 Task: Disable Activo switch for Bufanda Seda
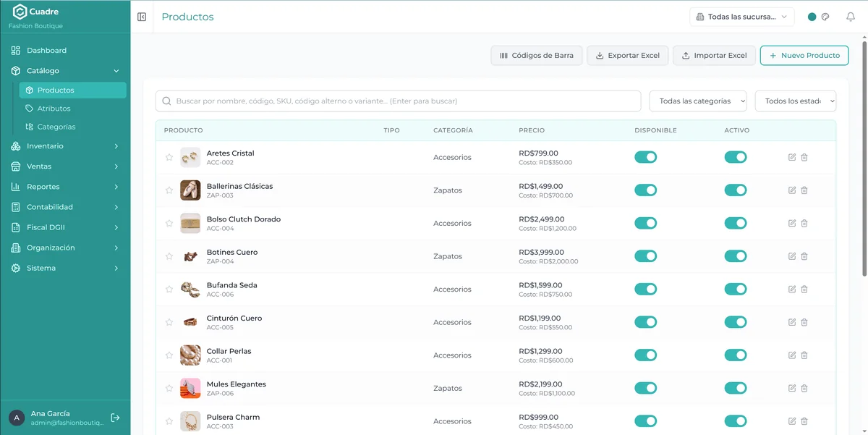pyautogui.click(x=736, y=289)
